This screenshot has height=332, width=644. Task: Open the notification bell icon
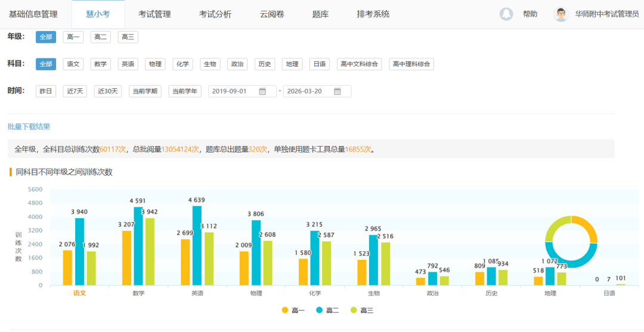tap(506, 14)
